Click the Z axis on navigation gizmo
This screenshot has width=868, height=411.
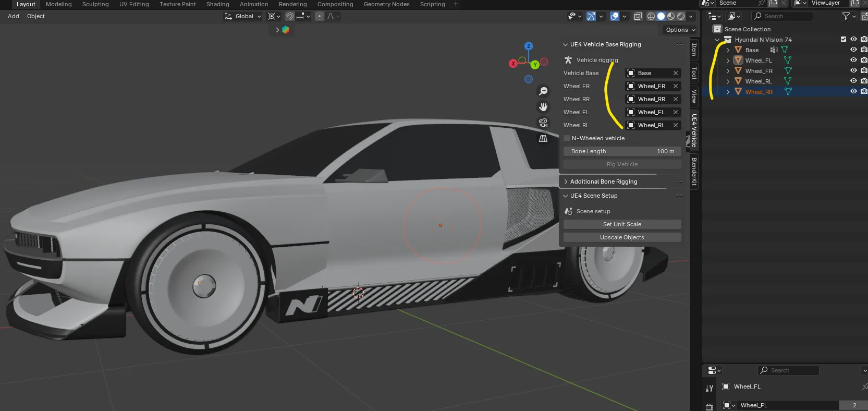[529, 46]
